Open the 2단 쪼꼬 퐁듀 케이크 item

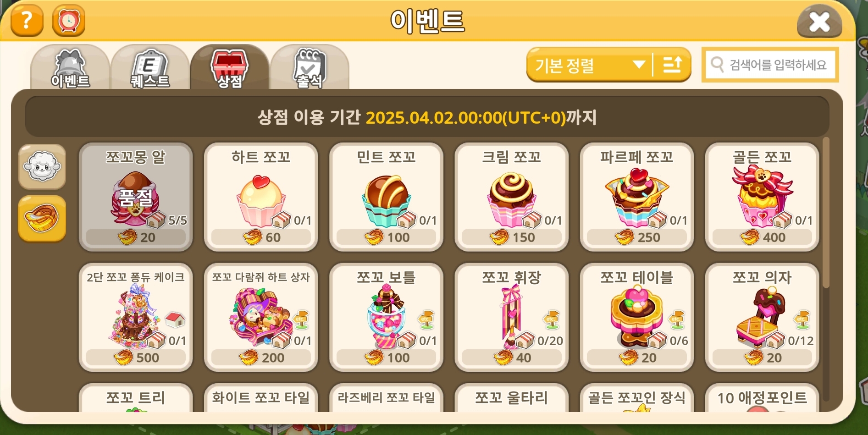coord(136,317)
